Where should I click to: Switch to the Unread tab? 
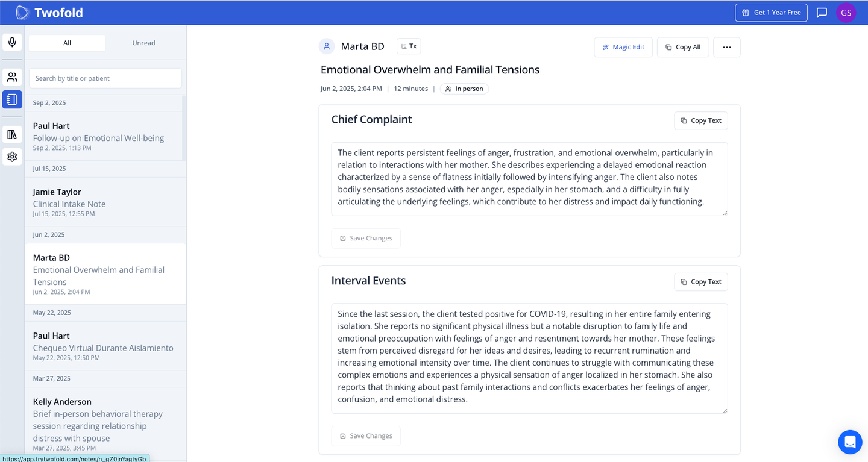[143, 43]
